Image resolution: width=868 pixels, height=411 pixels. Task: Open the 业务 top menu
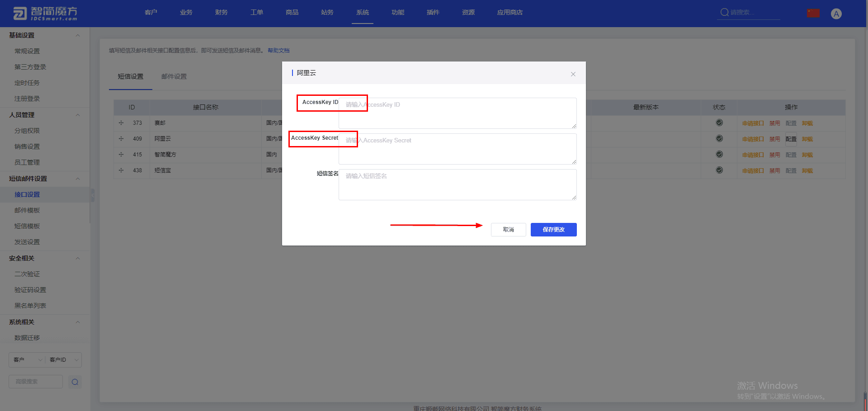[186, 12]
